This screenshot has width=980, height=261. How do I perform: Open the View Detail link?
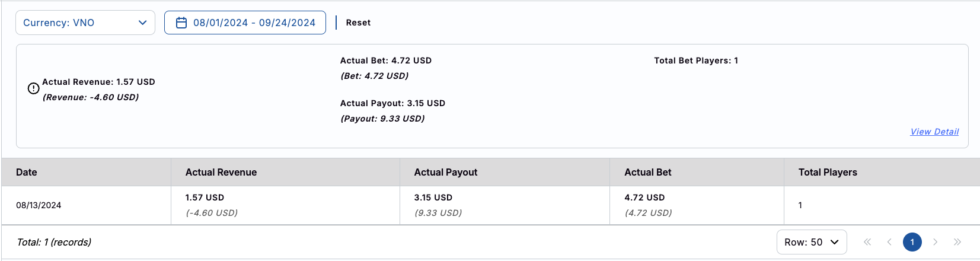click(x=934, y=132)
